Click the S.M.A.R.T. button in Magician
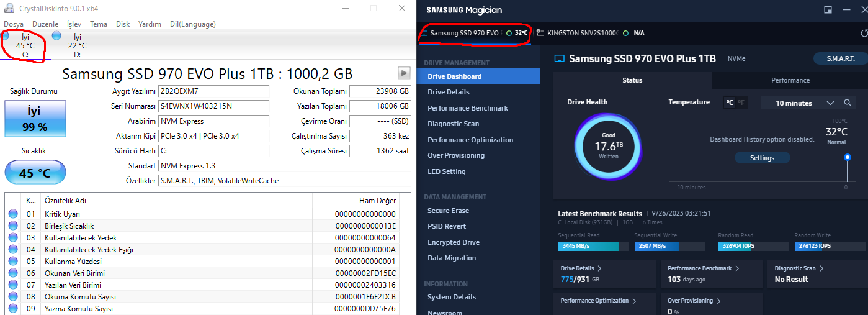 coord(841,58)
